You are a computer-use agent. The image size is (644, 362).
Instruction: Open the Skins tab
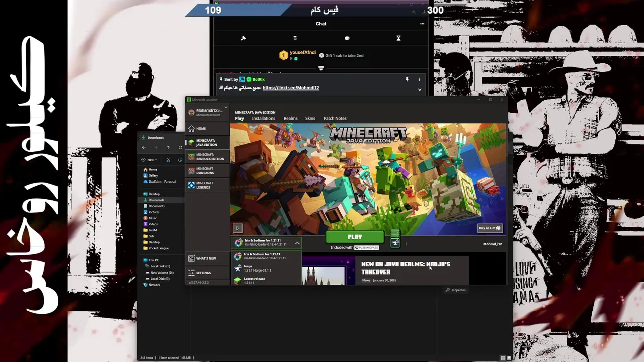tap(310, 118)
